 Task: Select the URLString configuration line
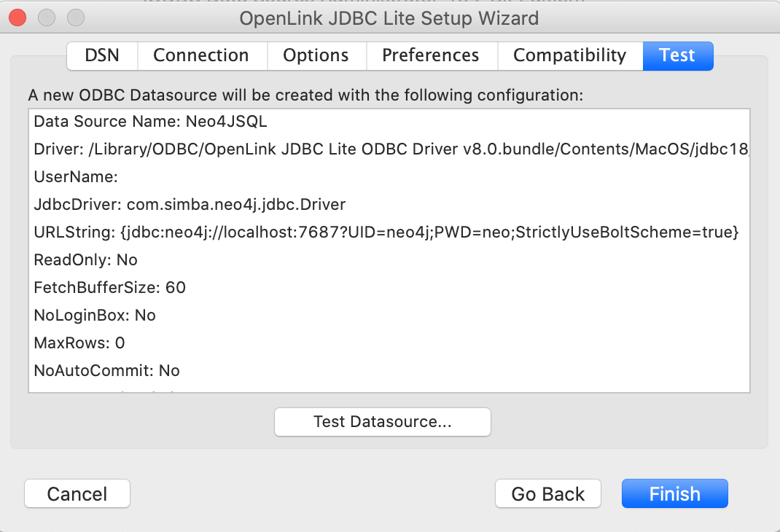click(x=386, y=232)
